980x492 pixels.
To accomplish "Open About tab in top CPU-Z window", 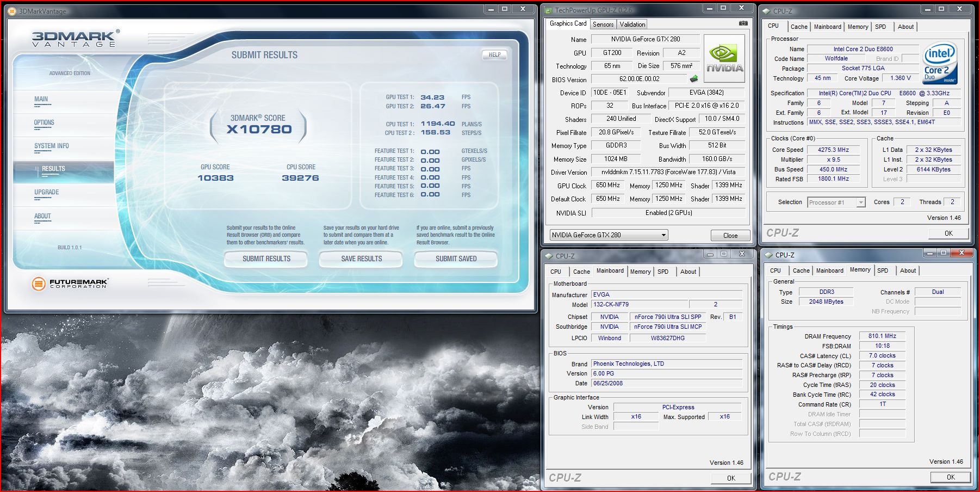I will pos(906,27).
